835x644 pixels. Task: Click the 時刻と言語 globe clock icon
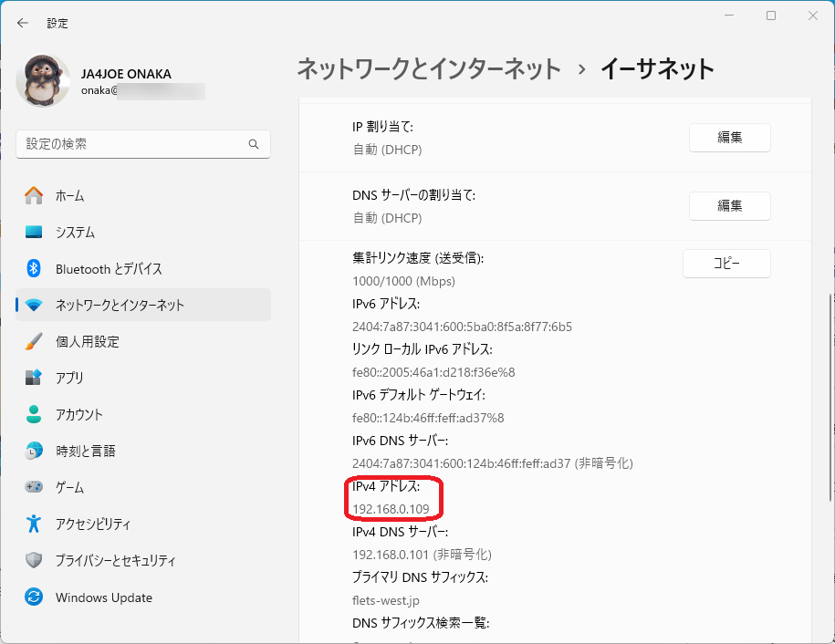coord(34,451)
